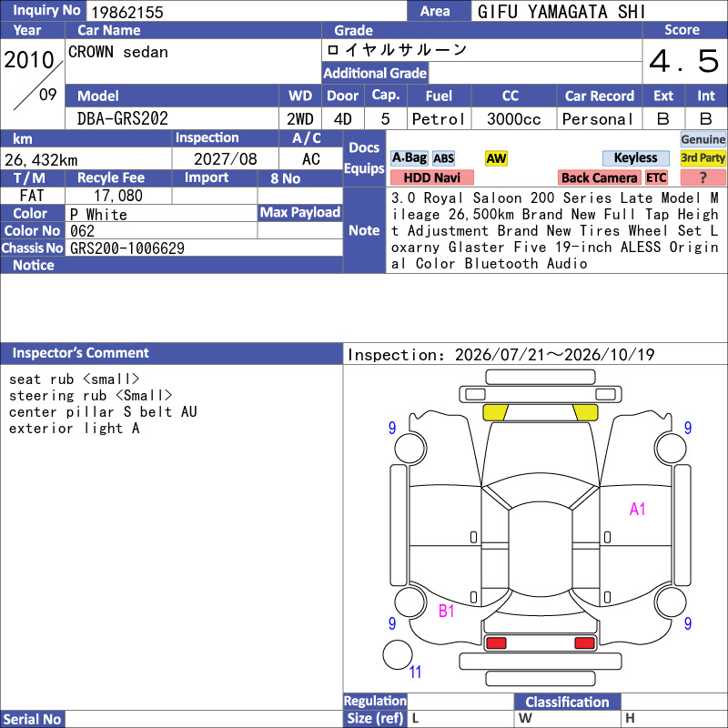This screenshot has height=728, width=728.
Task: Click the left yellow headlight on the diagram
Action: (x=495, y=412)
